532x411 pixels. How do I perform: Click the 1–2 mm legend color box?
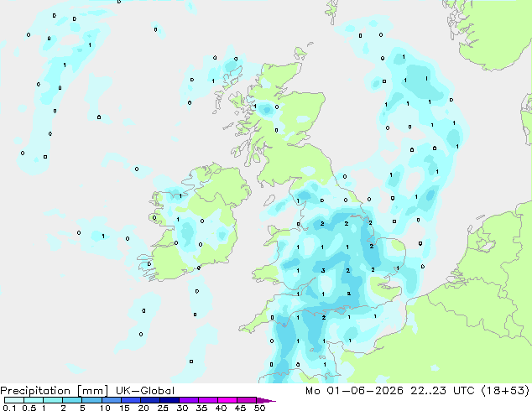[x=53, y=400]
